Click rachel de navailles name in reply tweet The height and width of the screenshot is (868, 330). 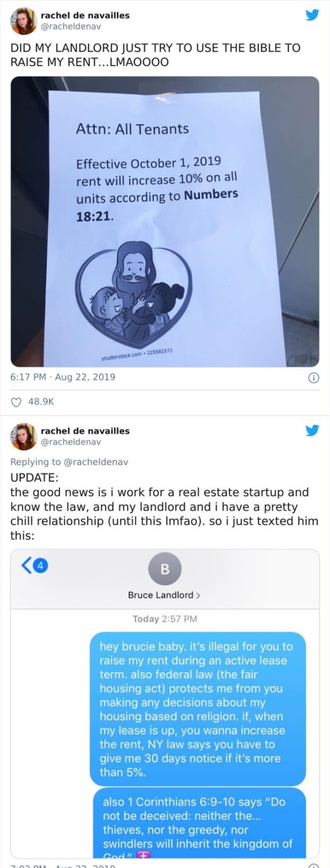pos(85,430)
